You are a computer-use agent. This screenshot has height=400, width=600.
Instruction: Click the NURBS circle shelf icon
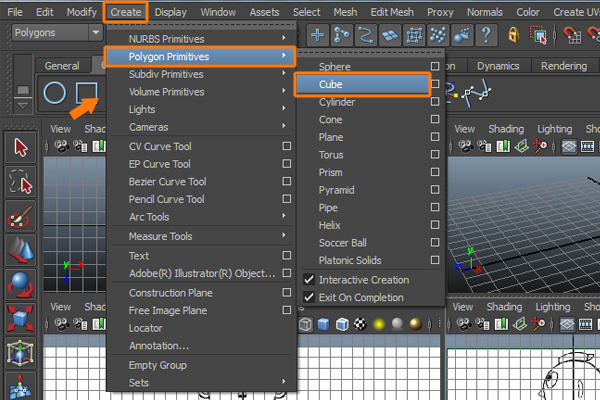point(55,93)
